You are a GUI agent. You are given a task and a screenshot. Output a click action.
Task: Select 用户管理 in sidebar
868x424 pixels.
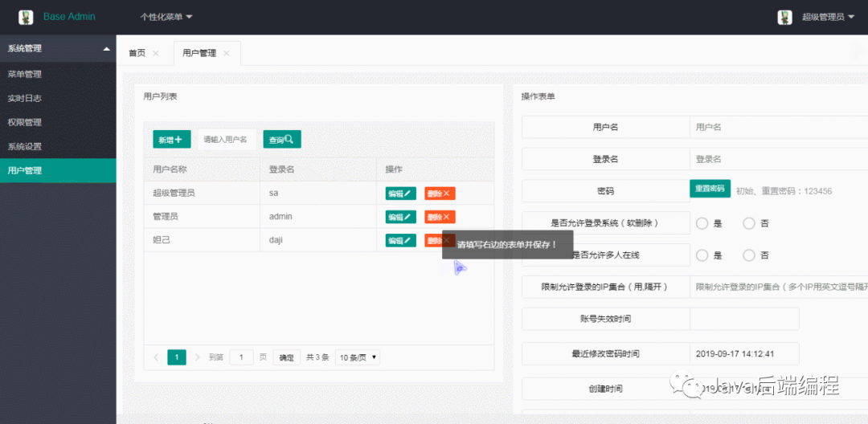pyautogui.click(x=58, y=170)
